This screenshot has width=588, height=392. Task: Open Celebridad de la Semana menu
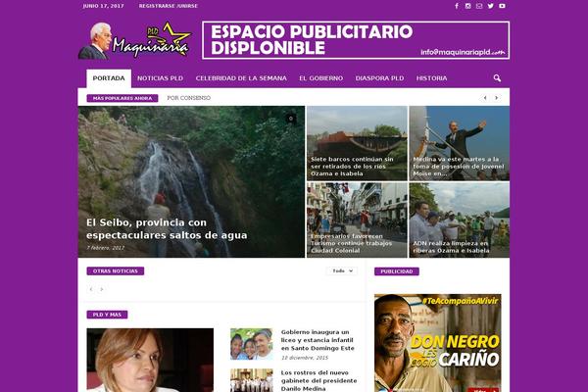(x=241, y=78)
